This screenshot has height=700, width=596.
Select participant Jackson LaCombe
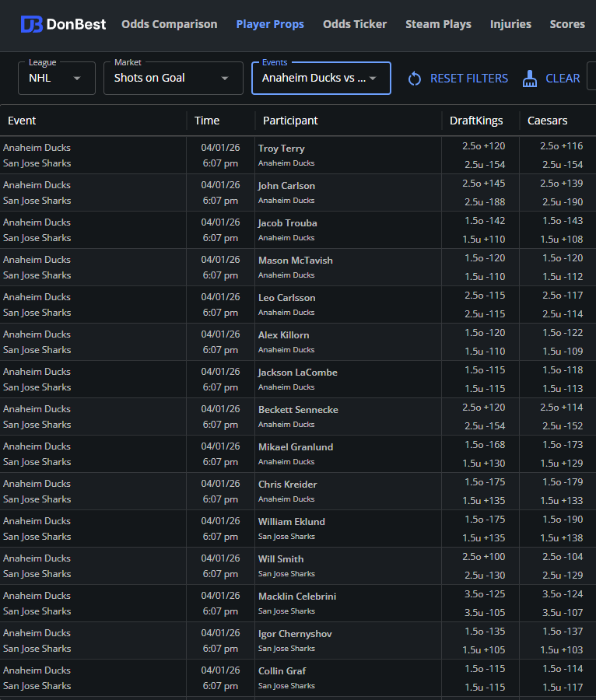coord(297,373)
